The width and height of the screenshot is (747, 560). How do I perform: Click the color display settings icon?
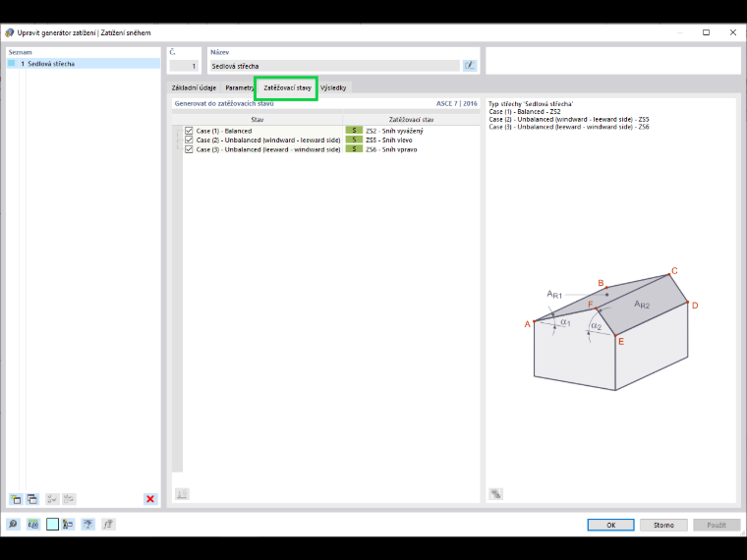click(x=68, y=525)
